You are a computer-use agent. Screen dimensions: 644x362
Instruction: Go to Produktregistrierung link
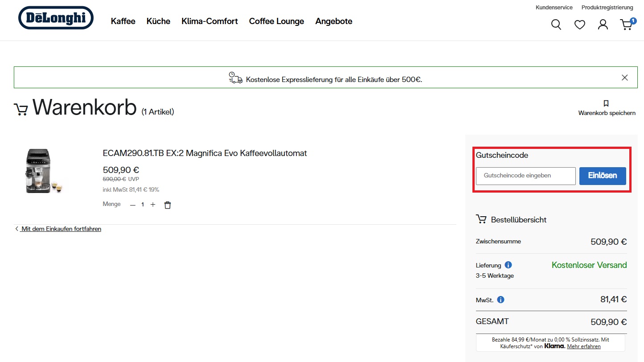click(x=607, y=8)
